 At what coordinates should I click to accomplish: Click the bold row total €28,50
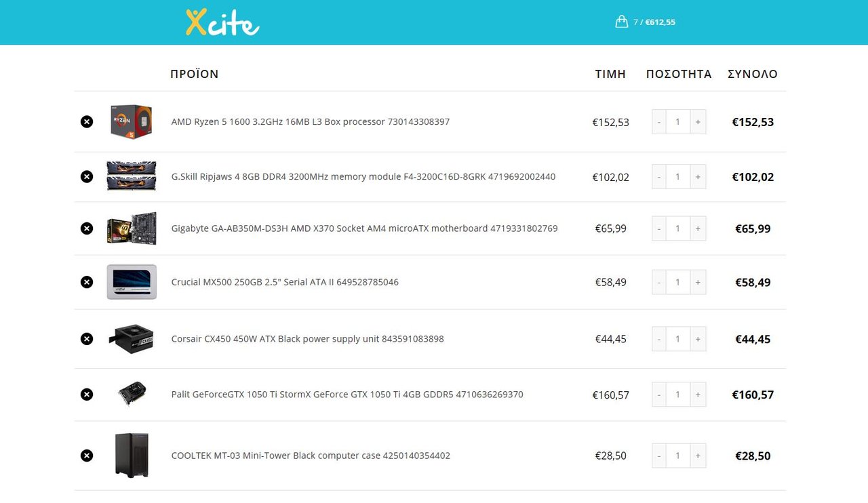pyautogui.click(x=753, y=456)
